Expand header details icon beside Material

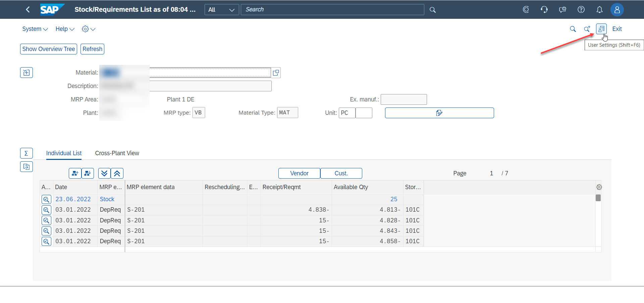26,73
